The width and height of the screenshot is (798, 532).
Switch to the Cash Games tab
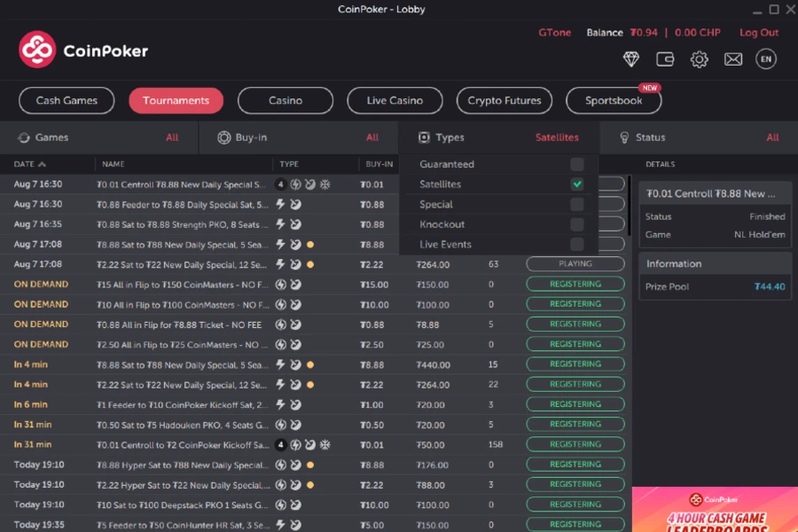[66, 100]
